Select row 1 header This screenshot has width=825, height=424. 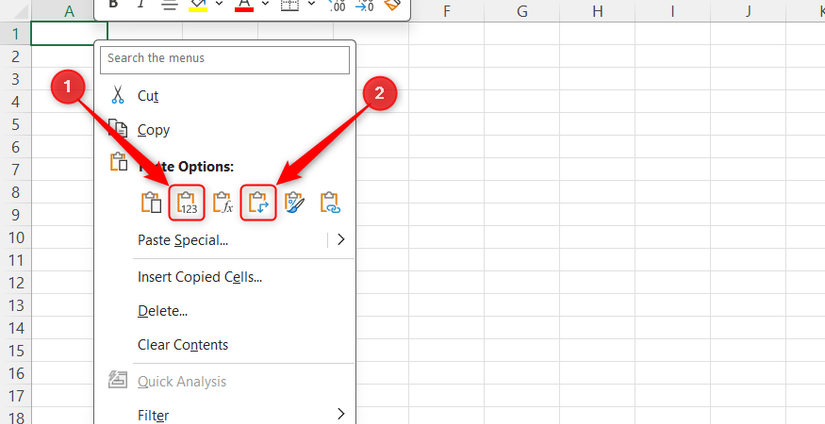[x=15, y=34]
